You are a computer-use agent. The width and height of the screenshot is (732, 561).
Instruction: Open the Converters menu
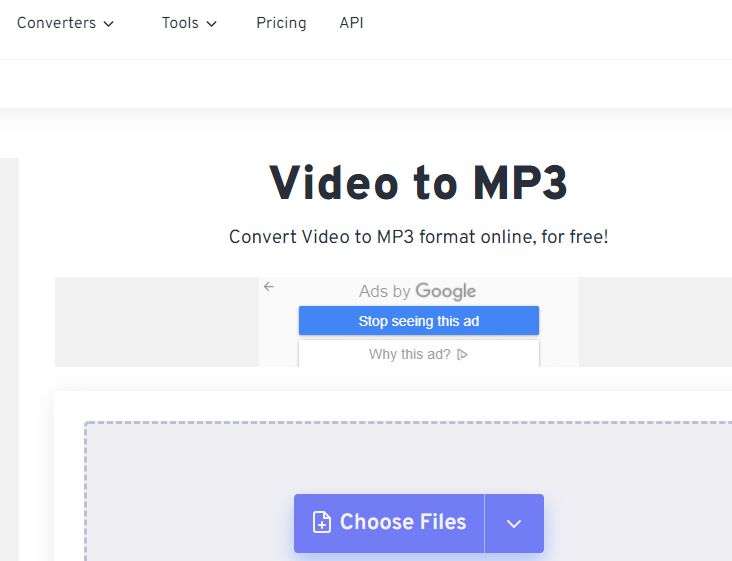56,22
